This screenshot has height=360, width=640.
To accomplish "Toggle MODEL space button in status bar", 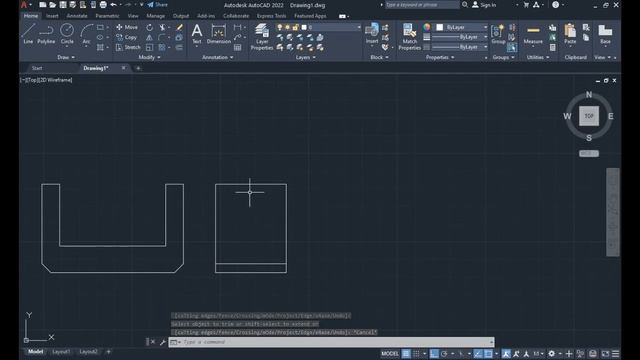I will [390, 353].
